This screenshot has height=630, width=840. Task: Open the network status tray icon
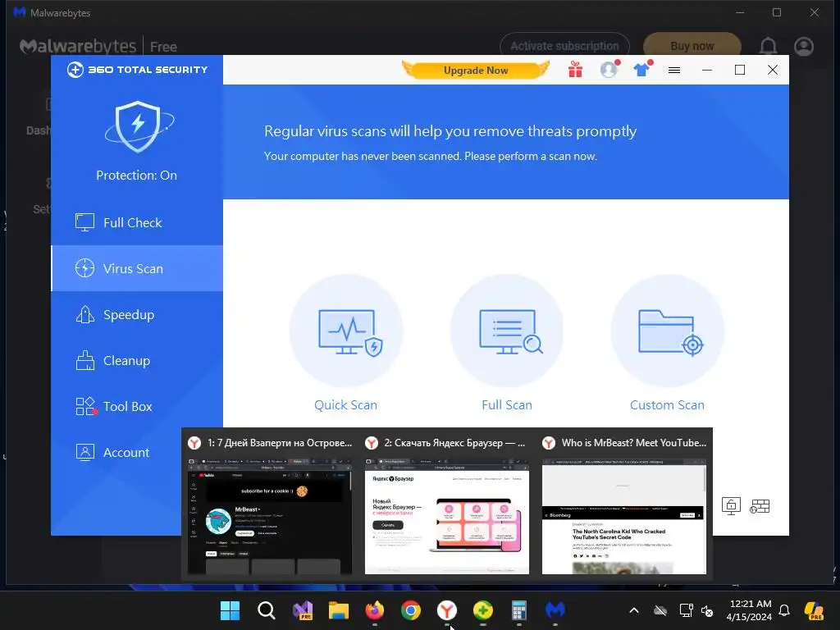pyautogui.click(x=686, y=610)
